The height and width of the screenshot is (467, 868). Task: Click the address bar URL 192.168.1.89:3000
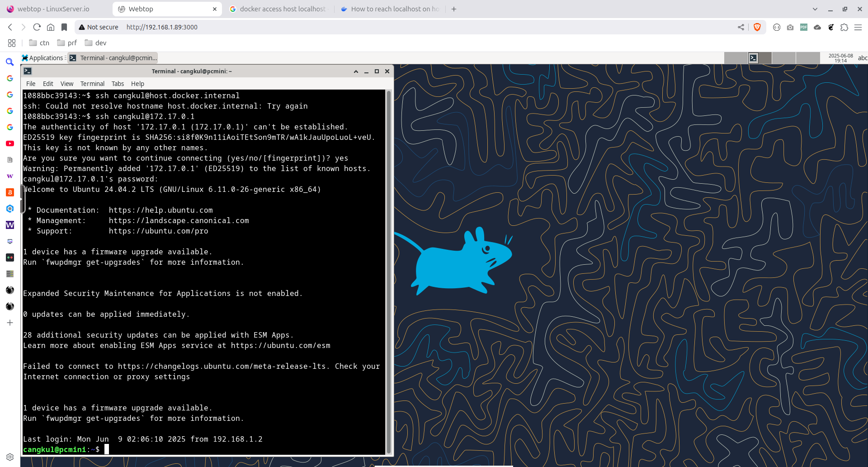click(x=162, y=27)
